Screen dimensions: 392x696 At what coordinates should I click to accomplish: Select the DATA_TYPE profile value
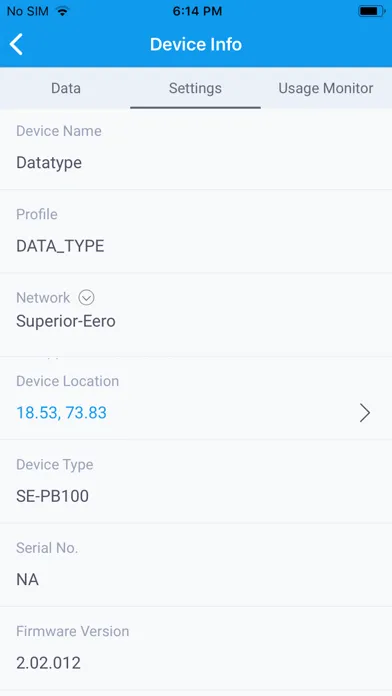60,246
